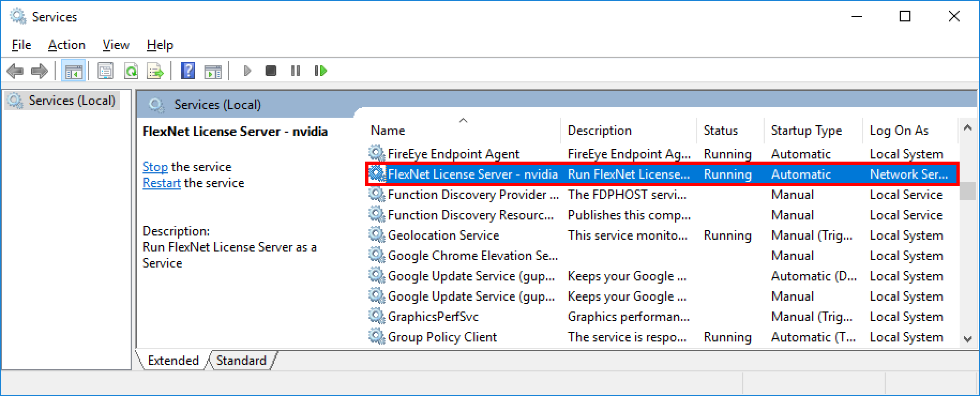Viewport: 980px width, 396px height.
Task: Open the Help menu
Action: [x=160, y=45]
